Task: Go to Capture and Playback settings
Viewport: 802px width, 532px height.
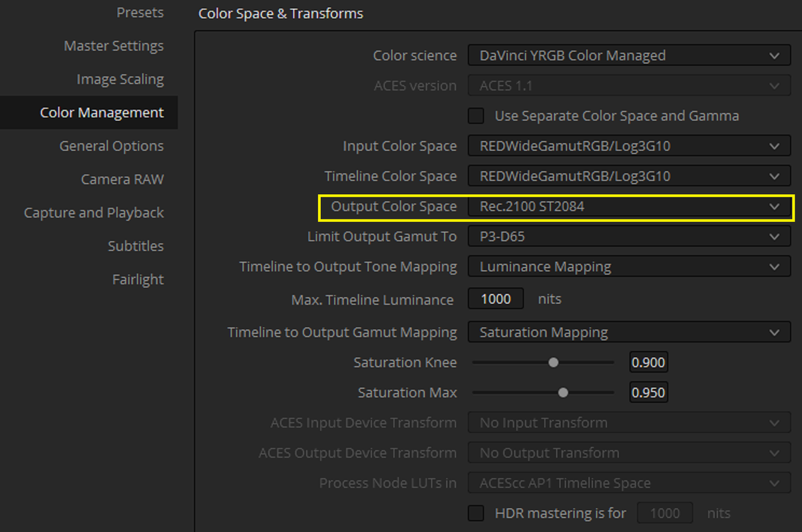Action: pos(94,213)
